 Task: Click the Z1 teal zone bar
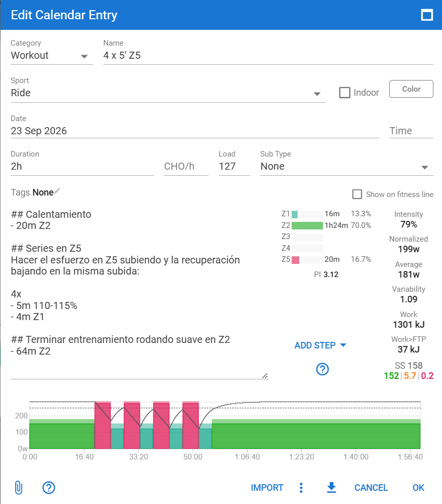coord(295,214)
